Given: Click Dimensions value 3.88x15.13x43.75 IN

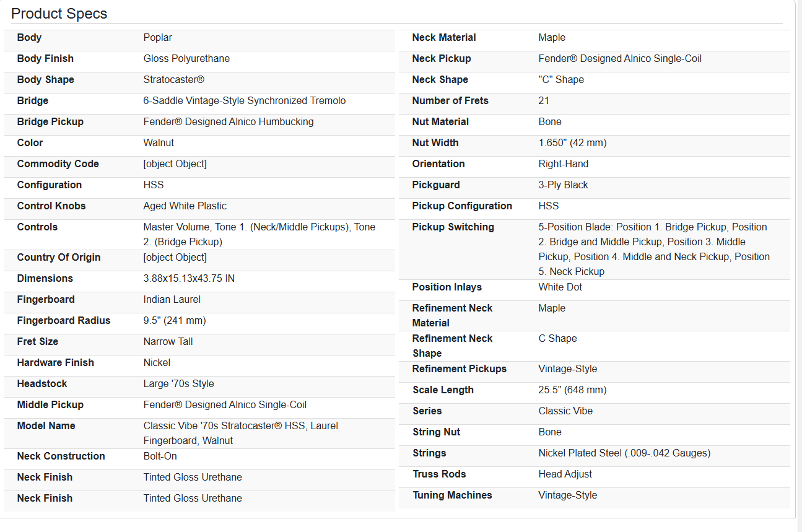Looking at the screenshot, I should [189, 279].
